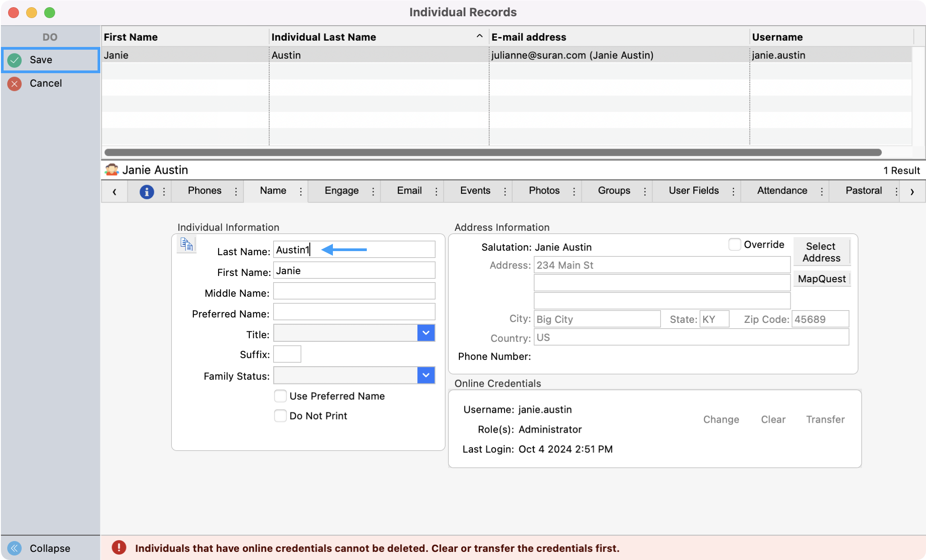Switch to the Groups tab

coord(613,191)
